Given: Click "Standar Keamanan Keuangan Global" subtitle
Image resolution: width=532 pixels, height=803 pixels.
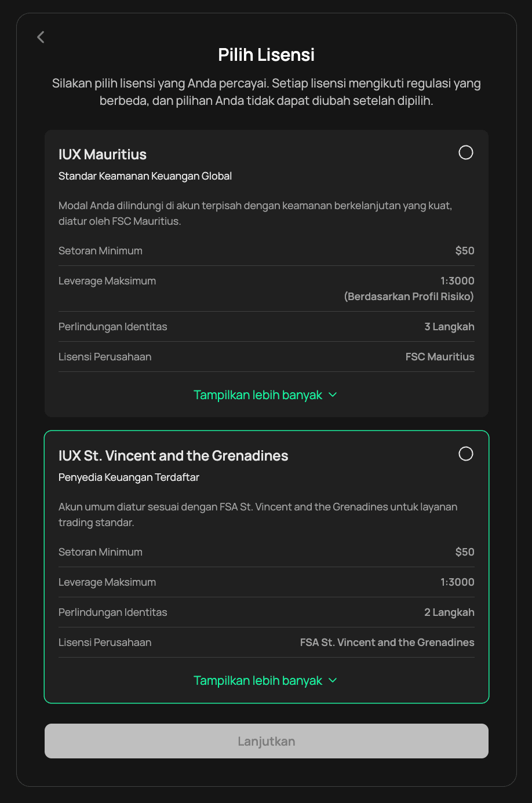Looking at the screenshot, I should [x=145, y=176].
